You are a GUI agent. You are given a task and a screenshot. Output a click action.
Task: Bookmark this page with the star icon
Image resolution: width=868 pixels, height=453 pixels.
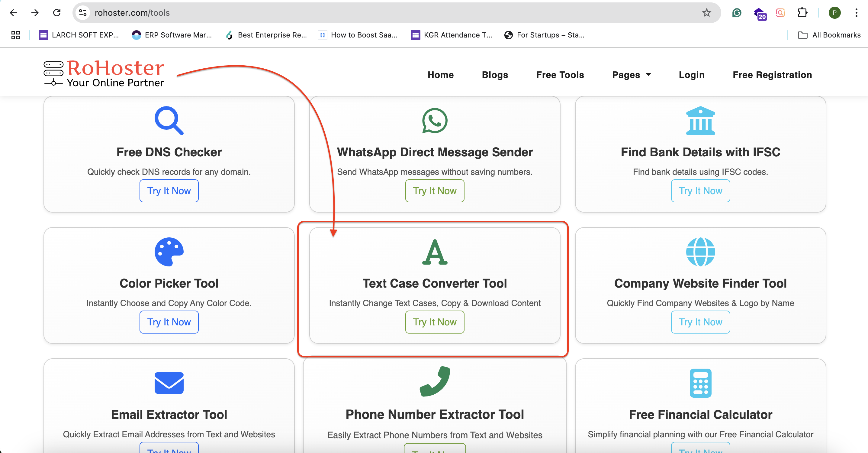point(706,13)
